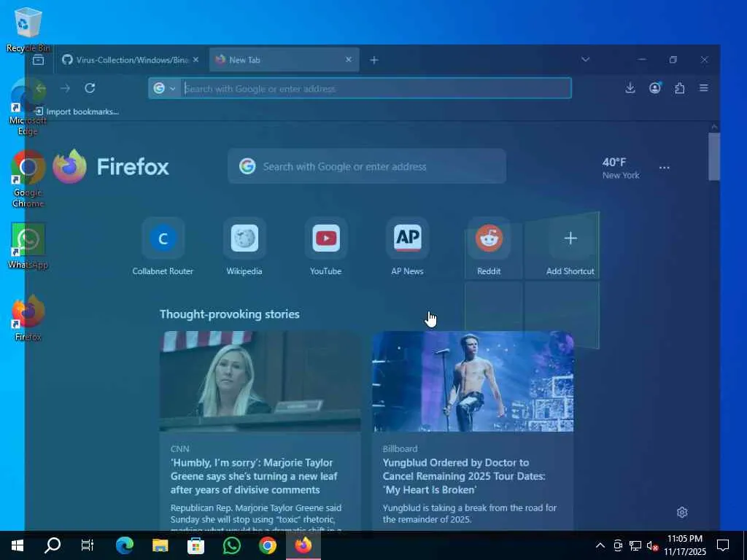Open the Wikipedia shortcut tile

coord(244,246)
